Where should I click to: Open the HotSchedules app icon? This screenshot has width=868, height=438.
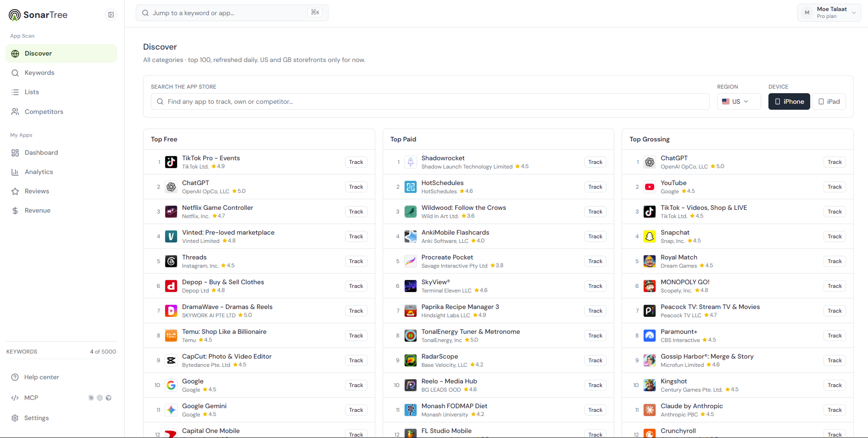[x=411, y=186]
